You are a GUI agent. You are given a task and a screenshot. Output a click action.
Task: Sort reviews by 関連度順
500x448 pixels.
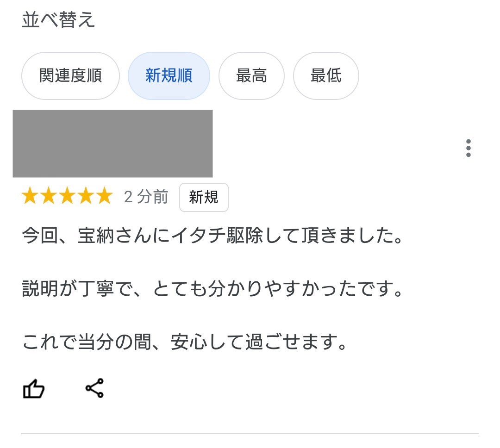tap(70, 76)
